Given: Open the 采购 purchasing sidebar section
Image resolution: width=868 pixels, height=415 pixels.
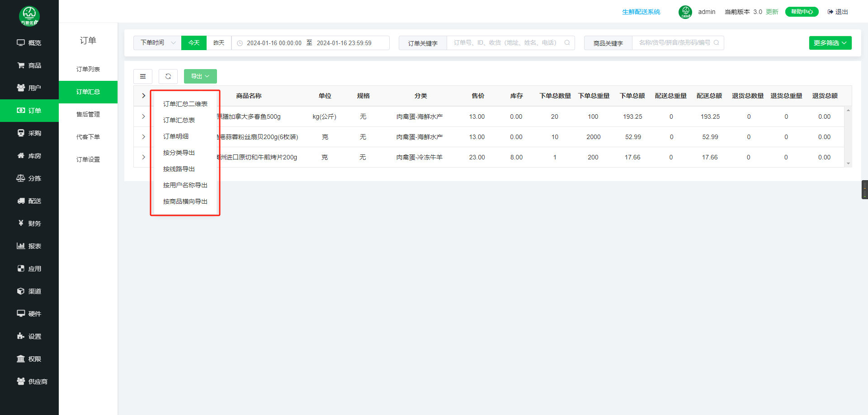Looking at the screenshot, I should [x=29, y=133].
